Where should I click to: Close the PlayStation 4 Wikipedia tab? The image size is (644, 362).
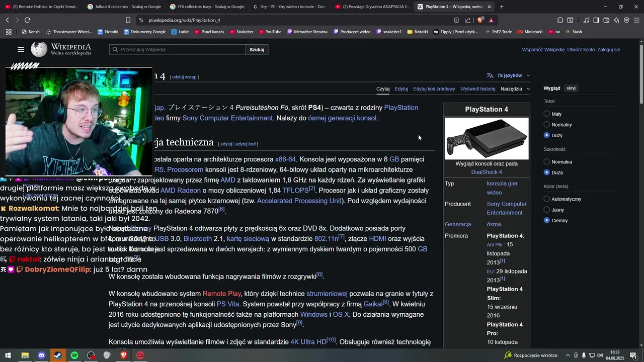[x=489, y=7]
